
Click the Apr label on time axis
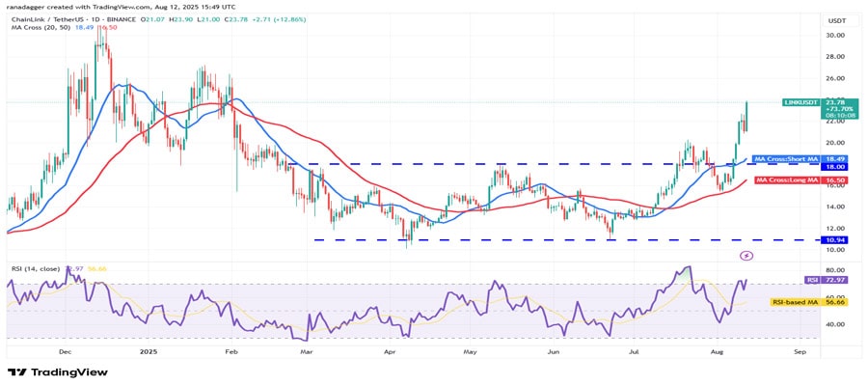coord(389,351)
